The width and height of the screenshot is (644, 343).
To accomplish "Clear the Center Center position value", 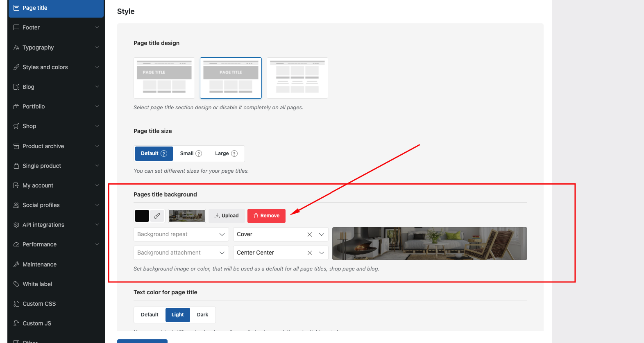I will tap(310, 253).
